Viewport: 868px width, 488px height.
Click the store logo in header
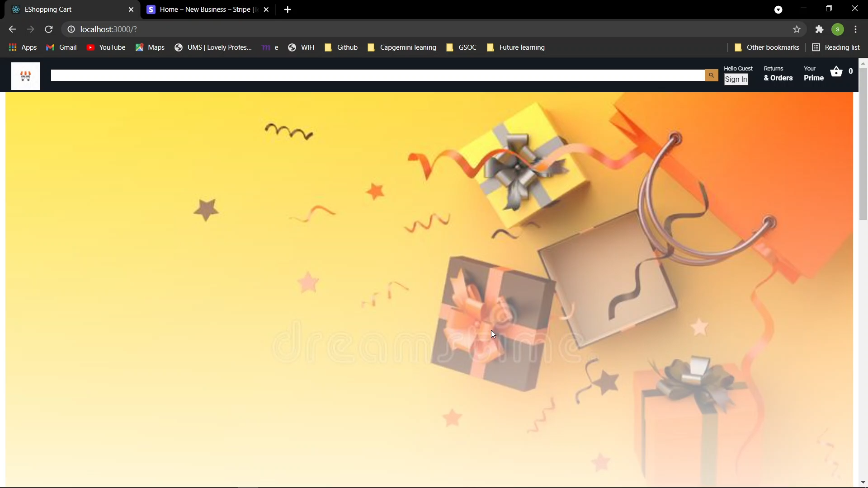click(25, 76)
